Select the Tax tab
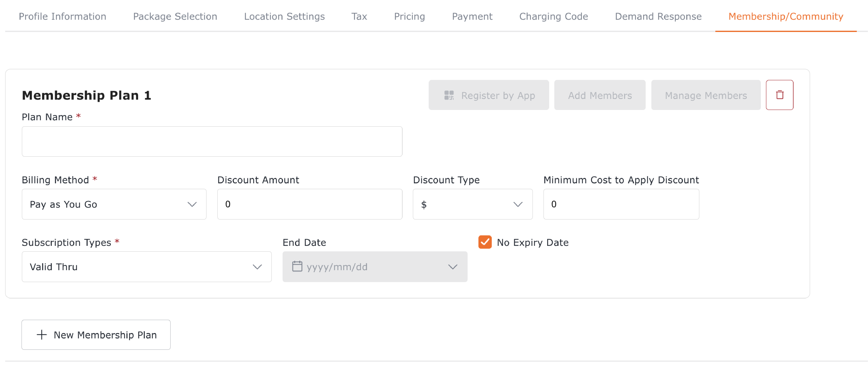 tap(359, 16)
